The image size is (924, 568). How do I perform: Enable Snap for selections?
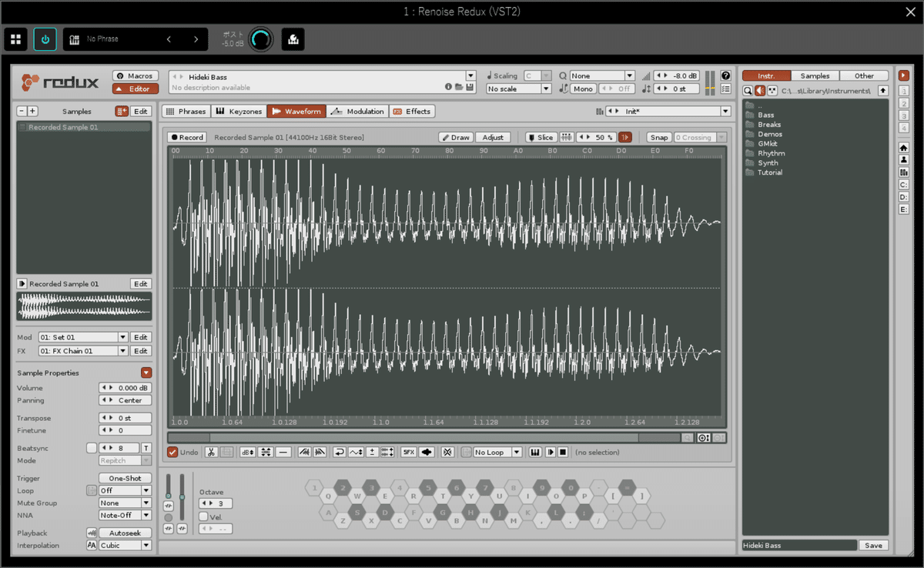pos(659,137)
